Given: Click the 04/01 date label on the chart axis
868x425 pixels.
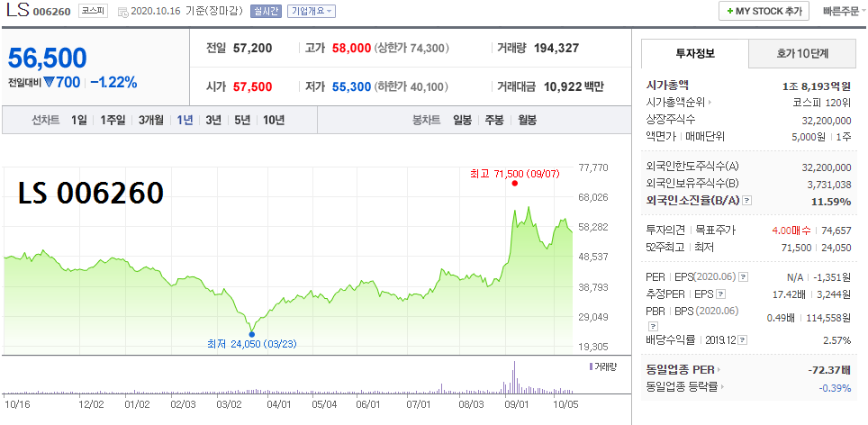Looking at the screenshot, I should [x=278, y=404].
